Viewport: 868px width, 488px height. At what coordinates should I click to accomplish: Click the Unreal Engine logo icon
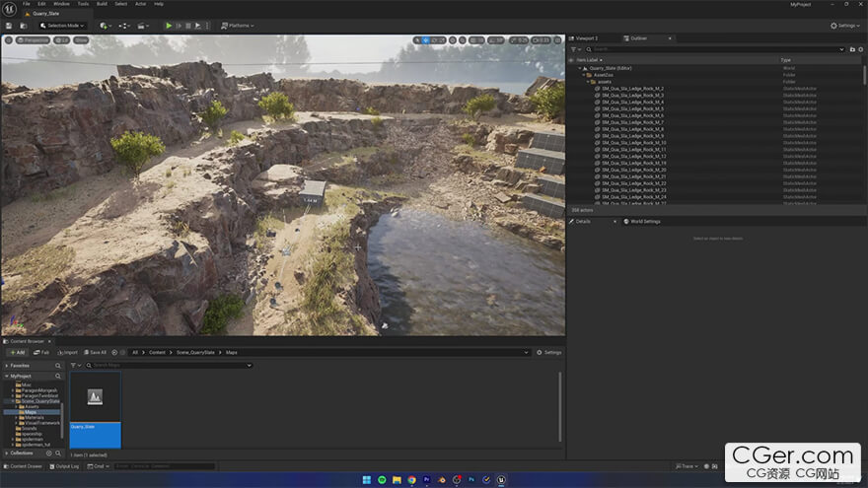(x=10, y=8)
